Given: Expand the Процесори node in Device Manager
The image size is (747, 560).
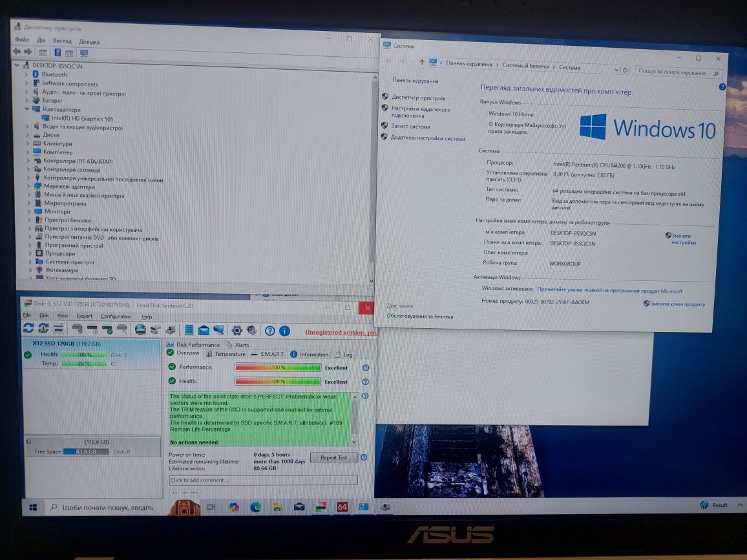Looking at the screenshot, I should pyautogui.click(x=30, y=253).
